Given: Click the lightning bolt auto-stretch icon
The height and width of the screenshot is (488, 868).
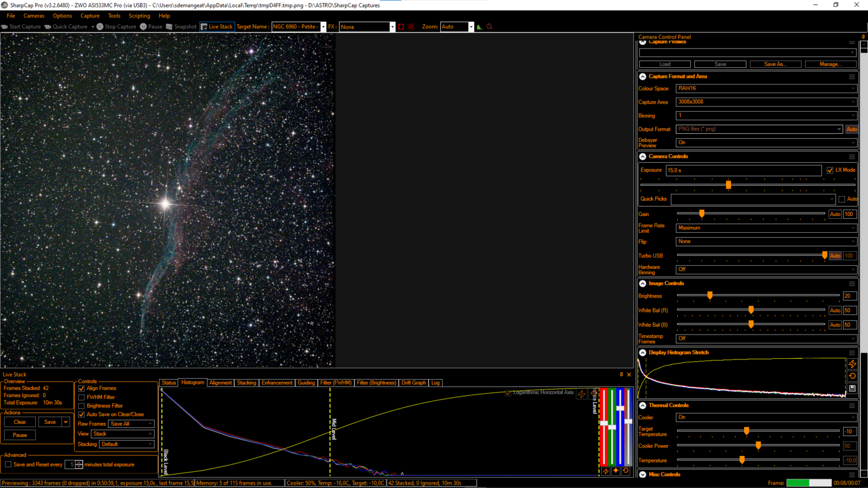Looking at the screenshot, I should (852, 364).
